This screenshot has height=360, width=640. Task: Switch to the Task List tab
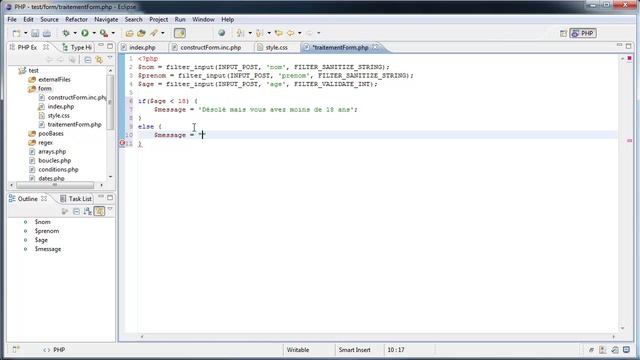pos(76,199)
